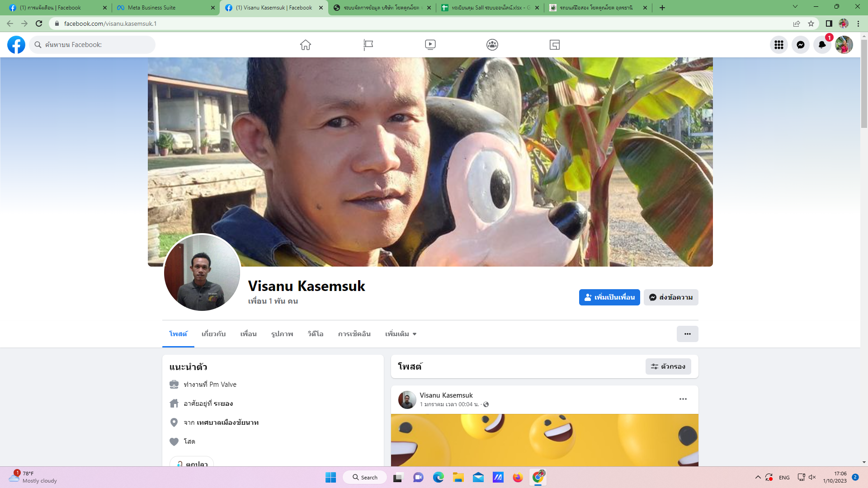Open Pages flag icon in navbar

(x=368, y=45)
